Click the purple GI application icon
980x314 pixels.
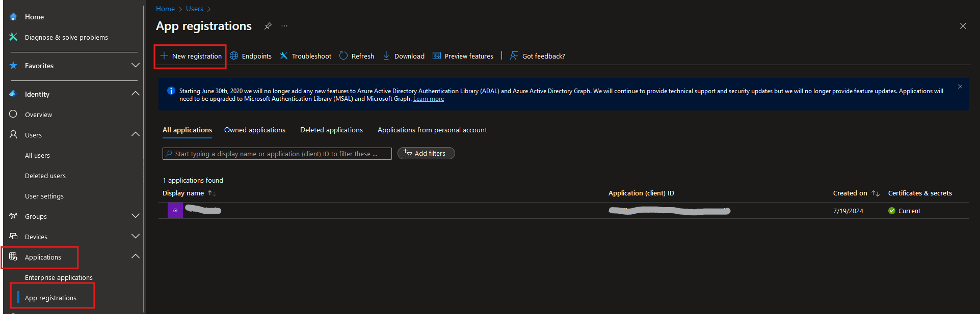175,210
